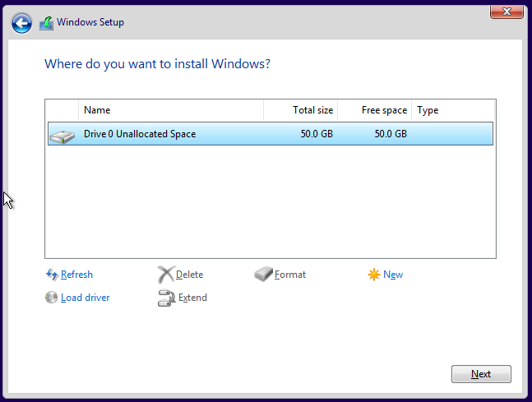
Task: Click the 50.0 GB free space value
Action: 391,134
